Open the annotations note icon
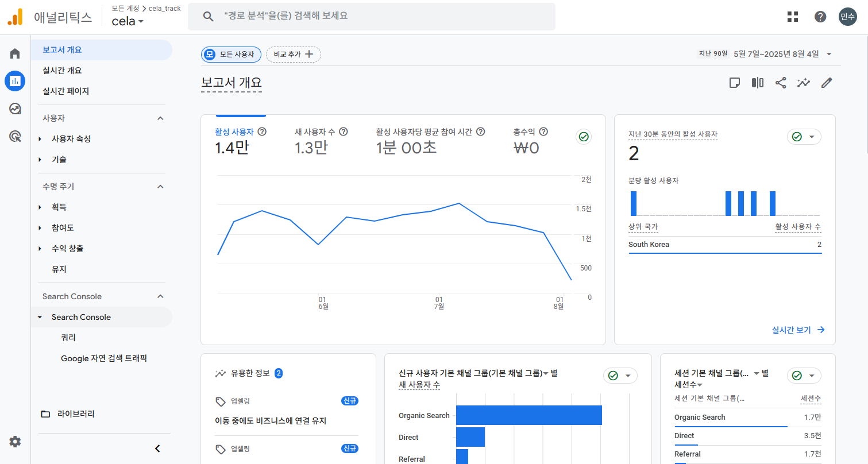This screenshot has height=464, width=868. (734, 83)
